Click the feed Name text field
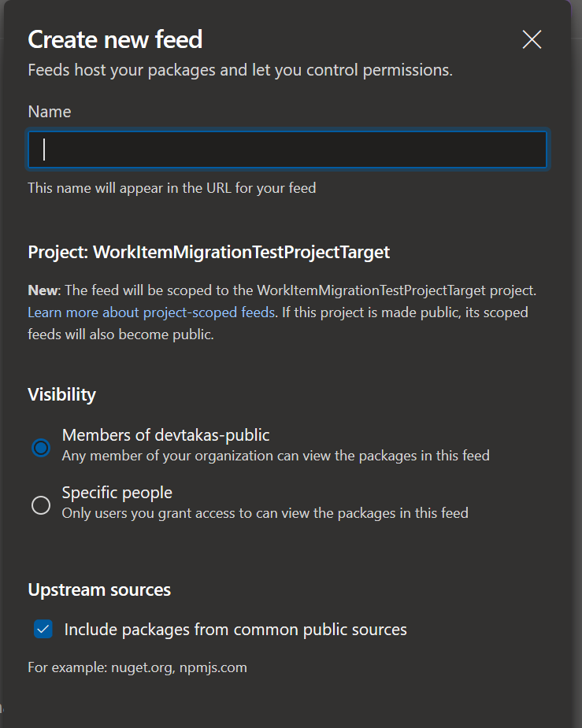582x728 pixels. (287, 150)
